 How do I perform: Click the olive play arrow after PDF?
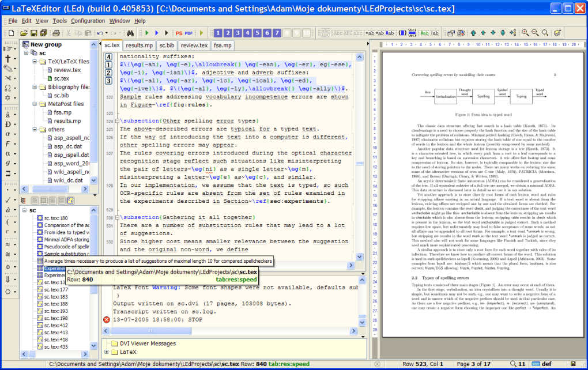[x=201, y=33]
